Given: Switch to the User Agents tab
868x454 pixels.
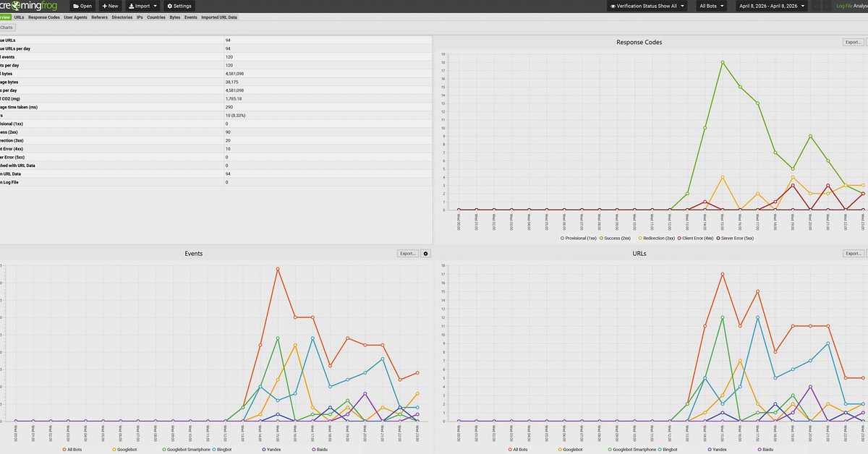Looking at the screenshot, I should click(75, 17).
